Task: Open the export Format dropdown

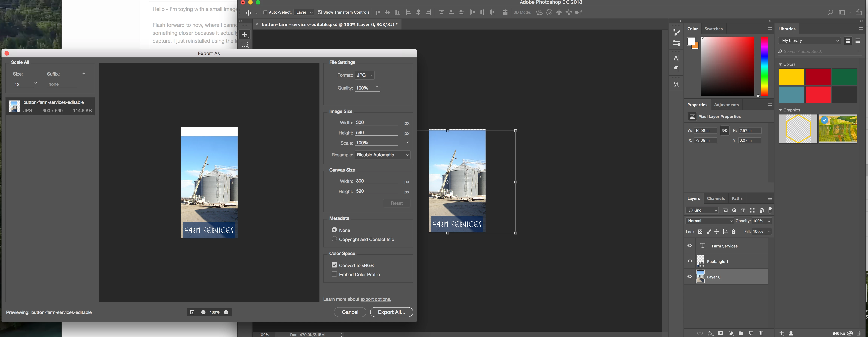Action: point(365,75)
